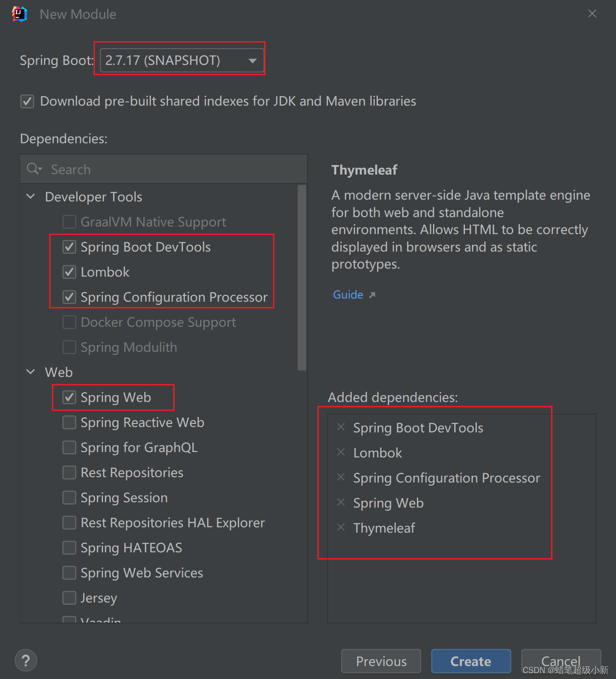Click the dependencies Search field
The image size is (616, 679).
pyautogui.click(x=164, y=169)
